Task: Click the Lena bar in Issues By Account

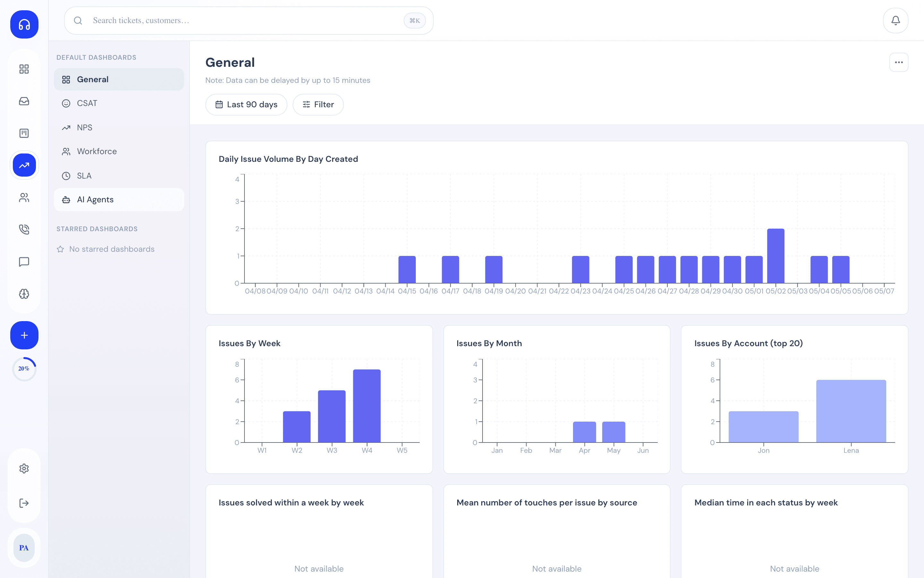Action: pyautogui.click(x=851, y=411)
